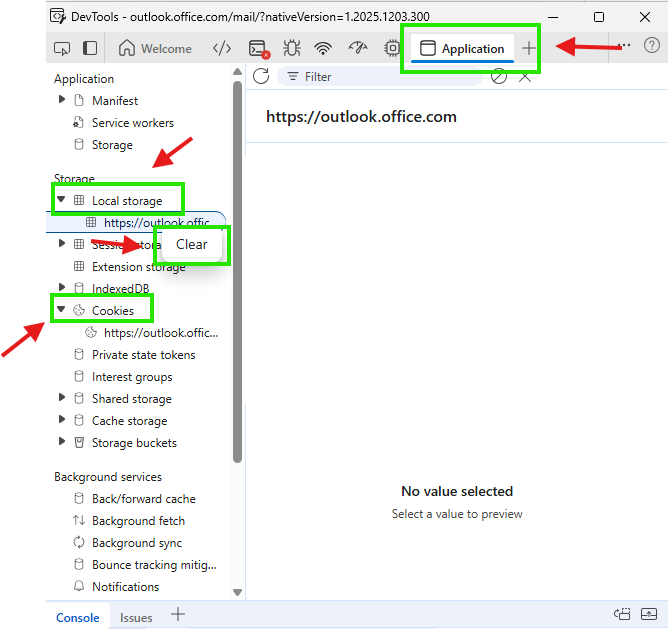
Task: Open Notifications under Background services
Action: click(x=125, y=587)
